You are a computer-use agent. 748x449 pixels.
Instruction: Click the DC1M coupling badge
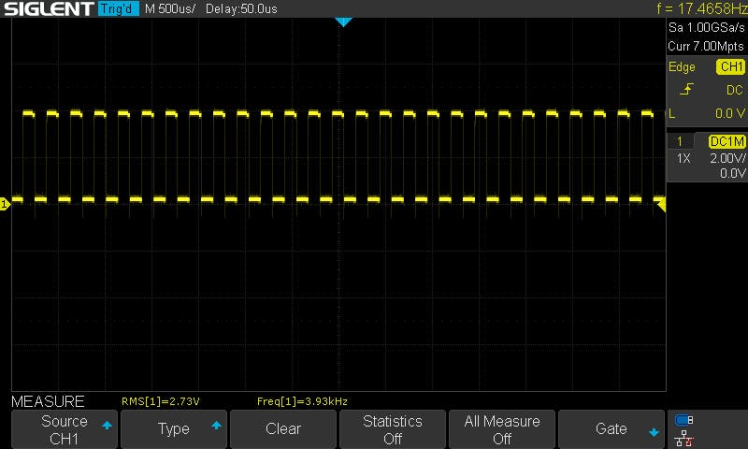pyautogui.click(x=727, y=142)
